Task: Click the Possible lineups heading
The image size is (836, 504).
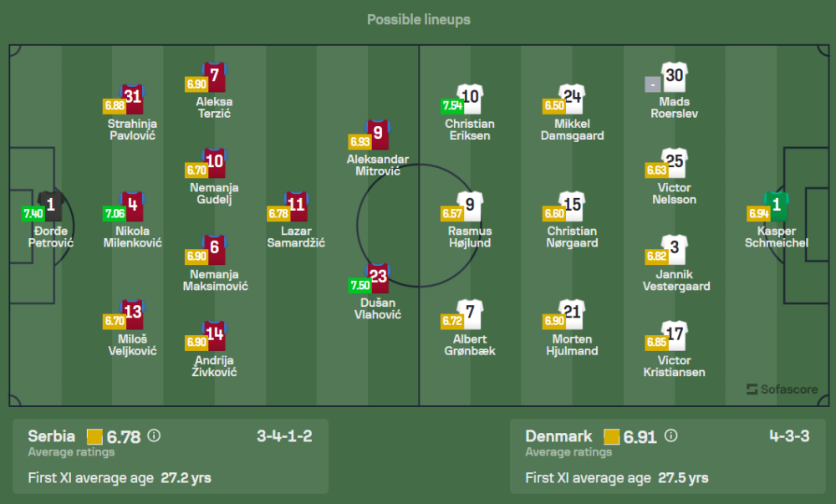Action: click(418, 19)
